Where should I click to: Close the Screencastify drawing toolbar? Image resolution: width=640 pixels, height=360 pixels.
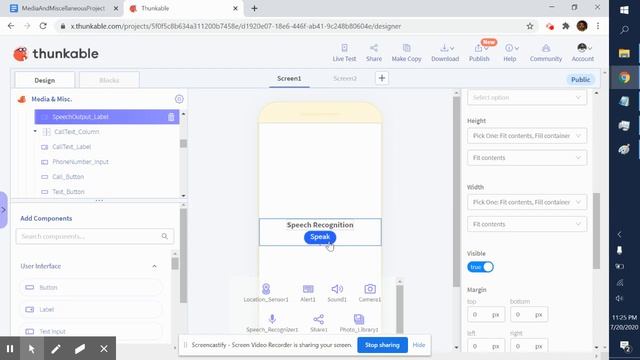tap(104, 349)
